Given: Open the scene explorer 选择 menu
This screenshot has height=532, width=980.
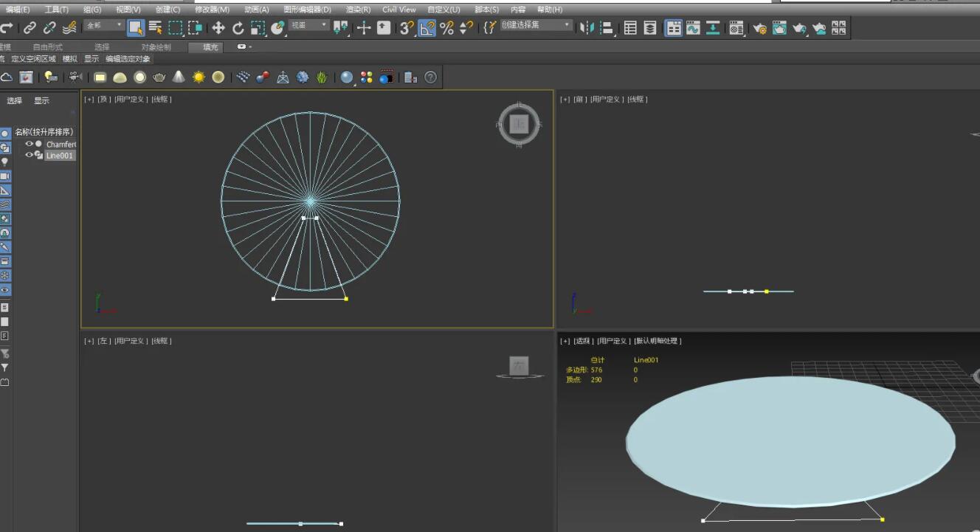Looking at the screenshot, I should pos(15,101).
